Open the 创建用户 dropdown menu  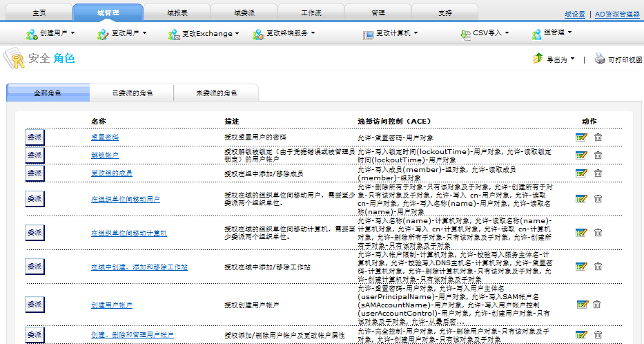point(50,33)
